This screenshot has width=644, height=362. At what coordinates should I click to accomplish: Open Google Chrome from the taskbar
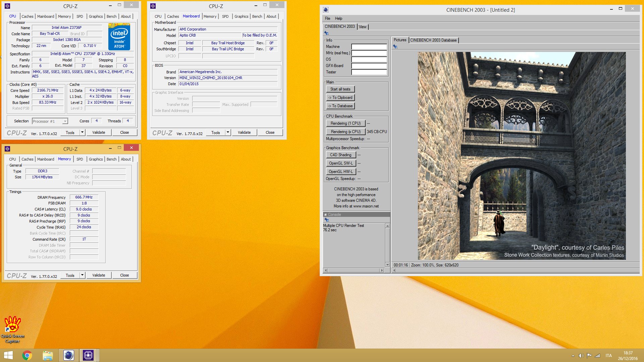(27, 355)
